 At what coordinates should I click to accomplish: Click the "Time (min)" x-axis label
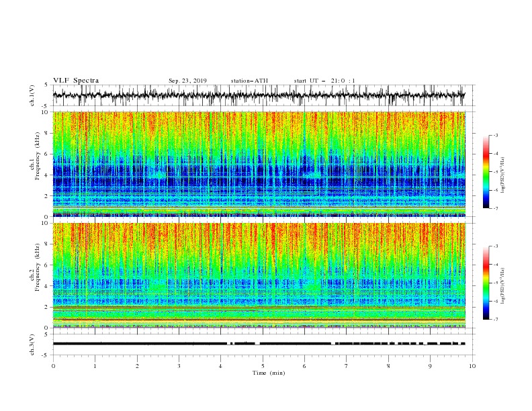point(269,373)
